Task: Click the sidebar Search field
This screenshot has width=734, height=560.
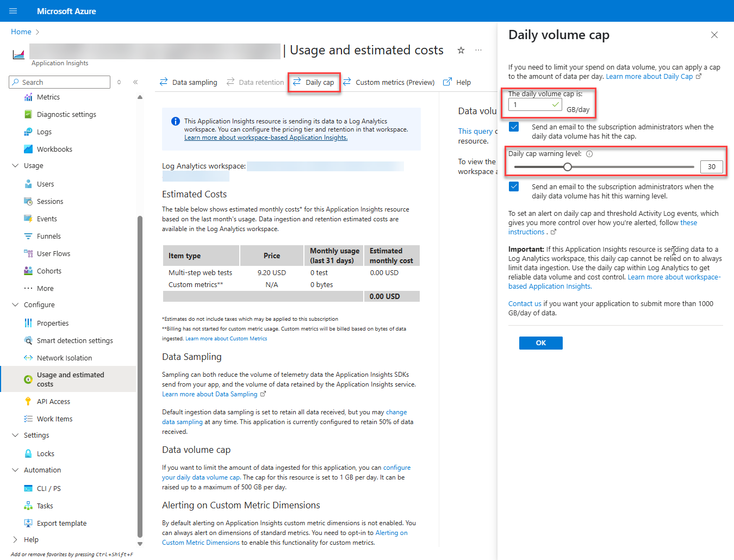Action: tap(60, 82)
